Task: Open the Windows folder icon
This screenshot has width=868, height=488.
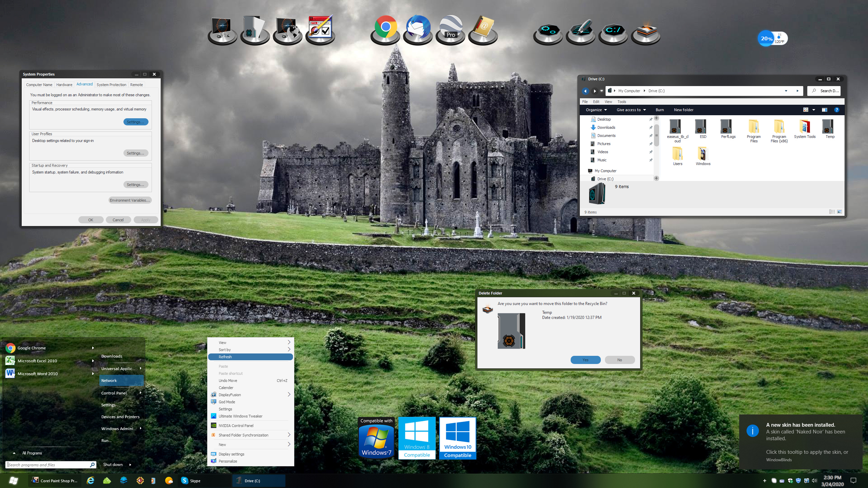Action: [x=703, y=156]
